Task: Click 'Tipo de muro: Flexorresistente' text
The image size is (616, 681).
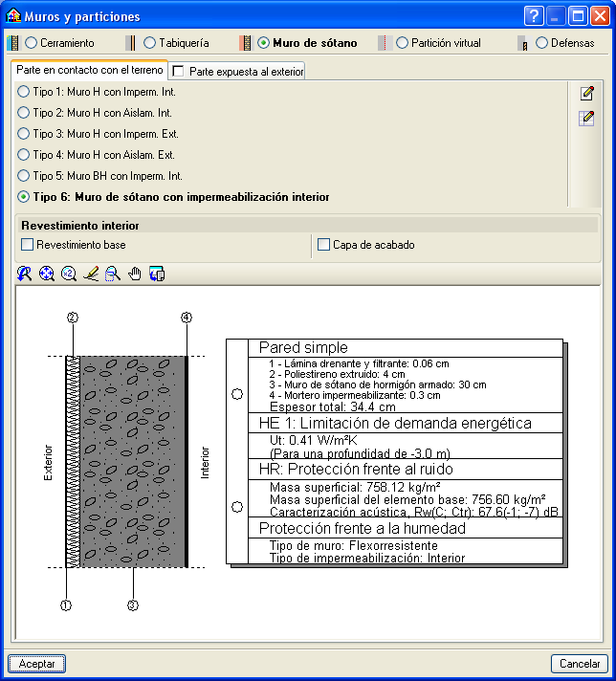Action: pyautogui.click(x=354, y=545)
